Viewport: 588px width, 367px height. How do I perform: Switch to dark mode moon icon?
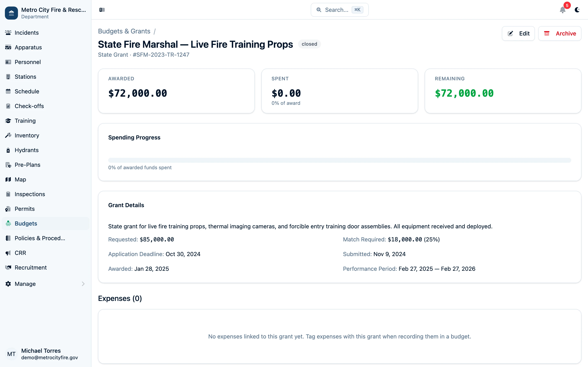coord(577,10)
